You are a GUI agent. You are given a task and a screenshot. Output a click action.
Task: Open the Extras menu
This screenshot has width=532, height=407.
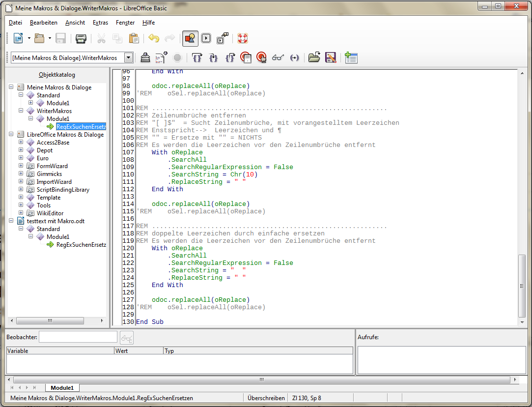pos(100,23)
